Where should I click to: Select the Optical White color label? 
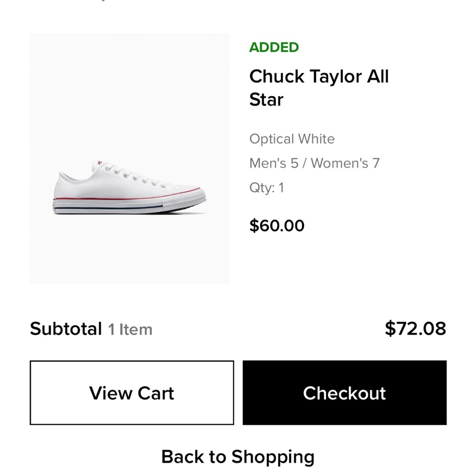(292, 139)
